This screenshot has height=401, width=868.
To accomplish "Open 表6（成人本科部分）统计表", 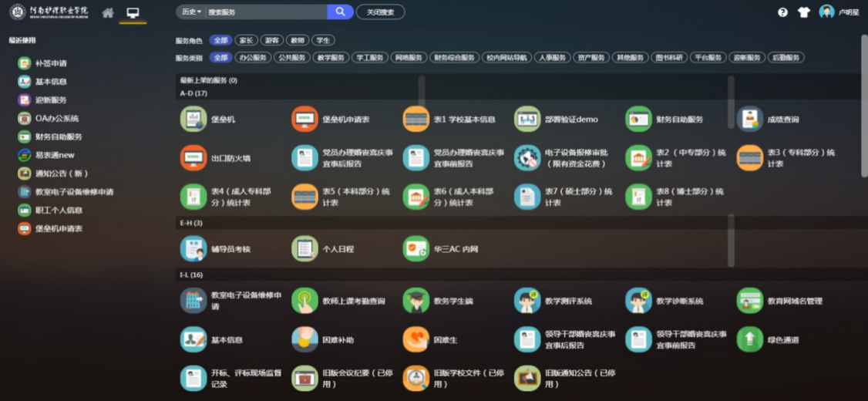I will [448, 197].
